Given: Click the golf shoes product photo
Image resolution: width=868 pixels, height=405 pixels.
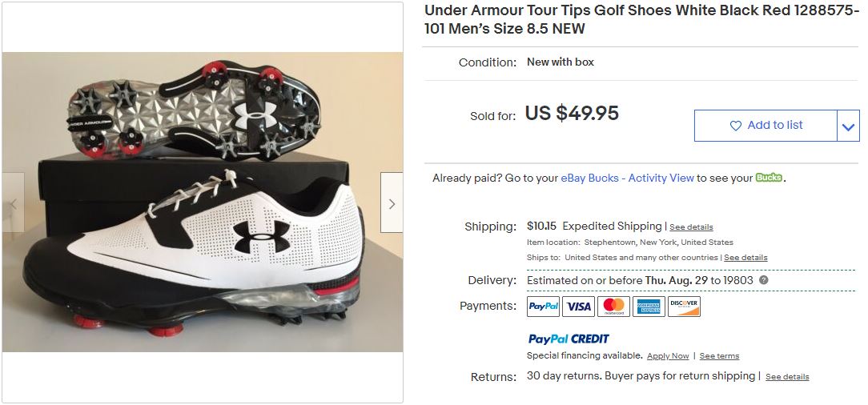Looking at the screenshot, I should (203, 202).
